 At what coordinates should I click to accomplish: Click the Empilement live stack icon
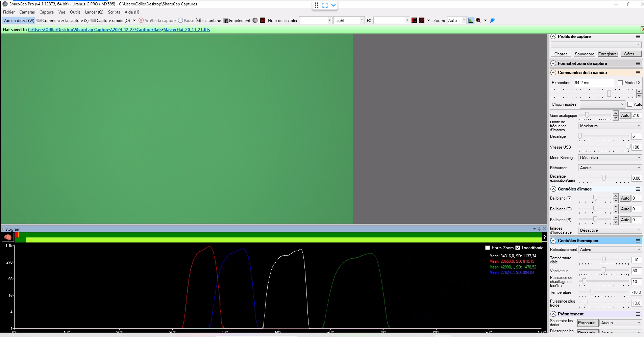click(226, 21)
